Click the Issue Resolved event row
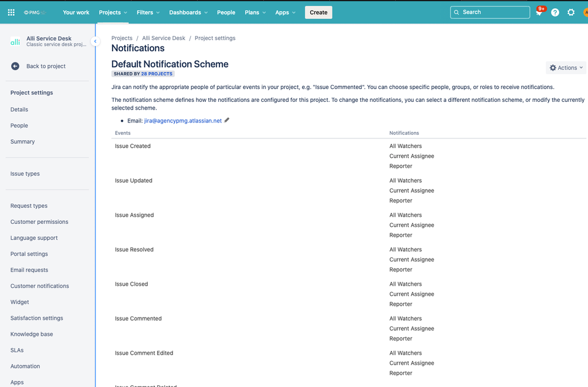The image size is (588, 387). tap(349, 260)
